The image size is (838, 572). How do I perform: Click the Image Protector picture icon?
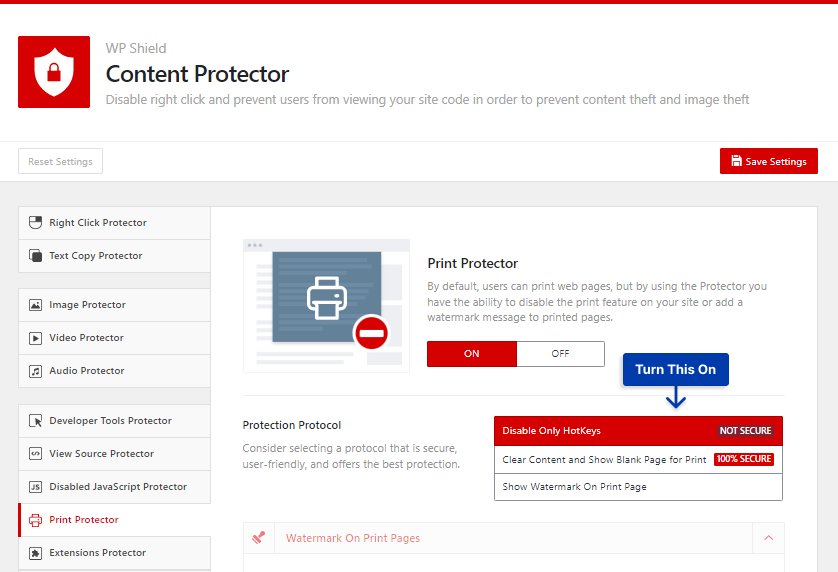[x=35, y=305]
